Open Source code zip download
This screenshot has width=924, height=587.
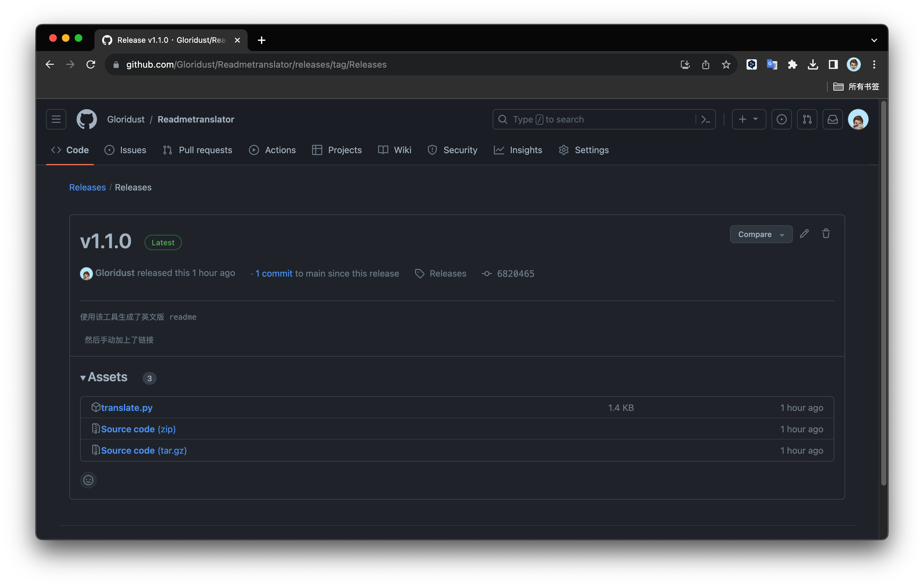point(139,429)
